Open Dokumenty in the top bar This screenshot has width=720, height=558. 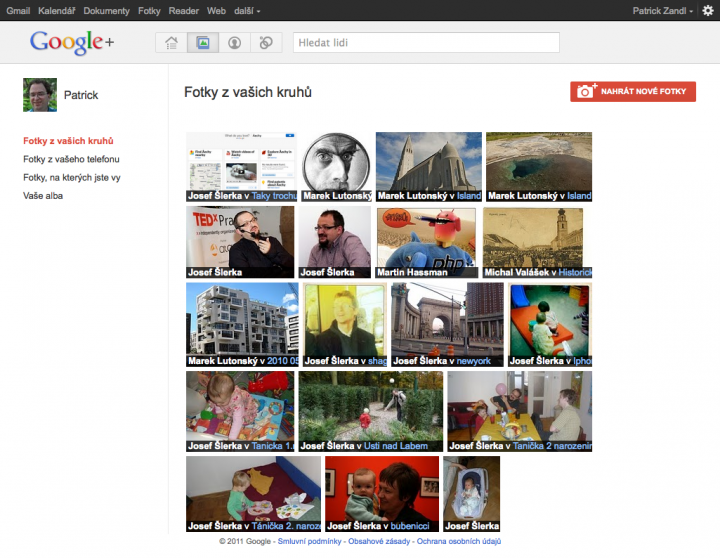pos(107,11)
